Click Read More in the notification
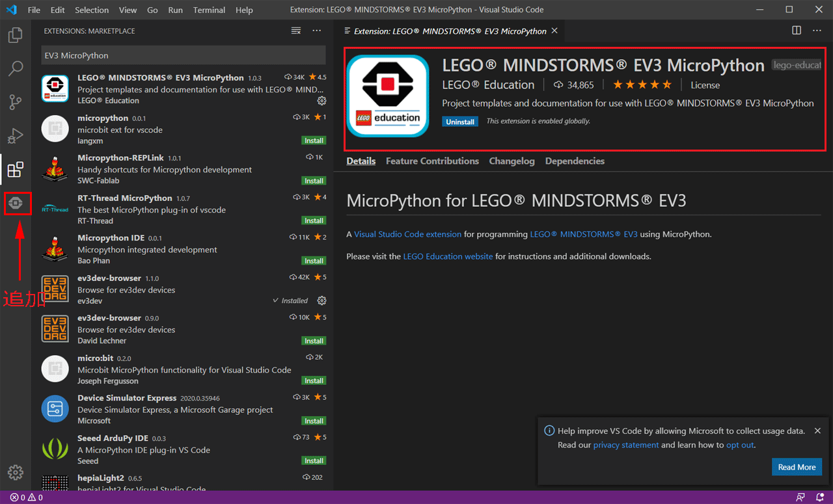 tap(797, 467)
